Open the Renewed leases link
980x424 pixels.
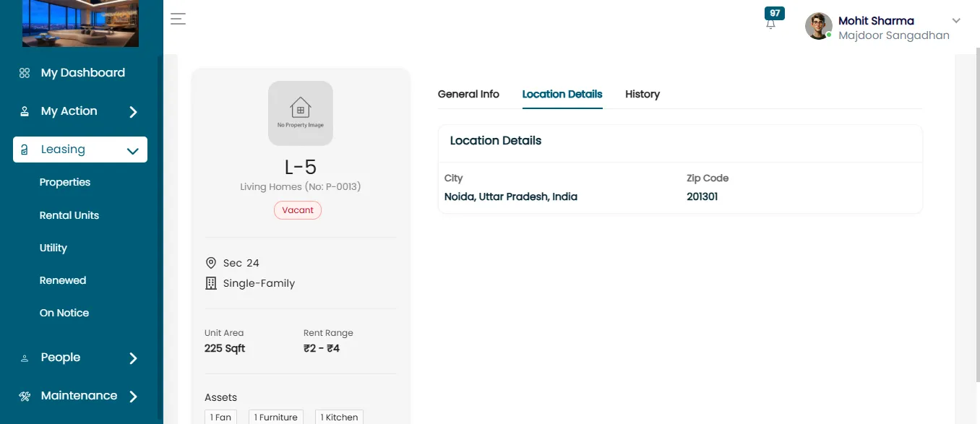pyautogui.click(x=63, y=280)
